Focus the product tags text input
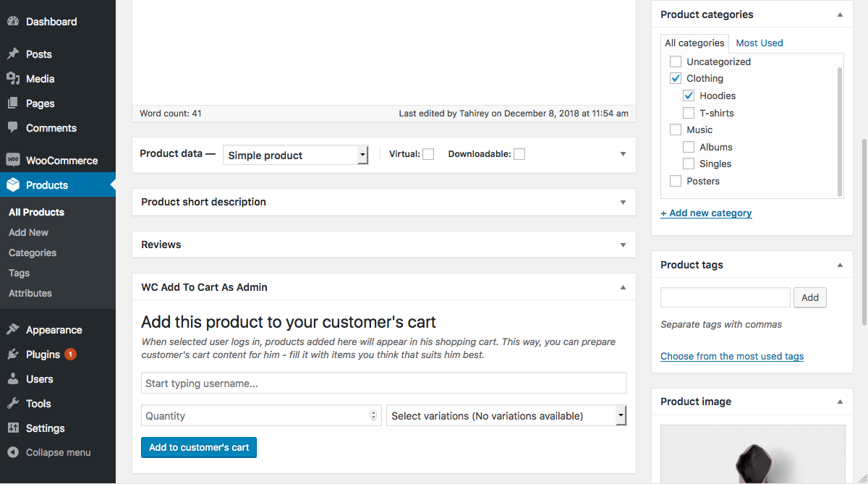Image resolution: width=868 pixels, height=484 pixels. click(x=726, y=297)
